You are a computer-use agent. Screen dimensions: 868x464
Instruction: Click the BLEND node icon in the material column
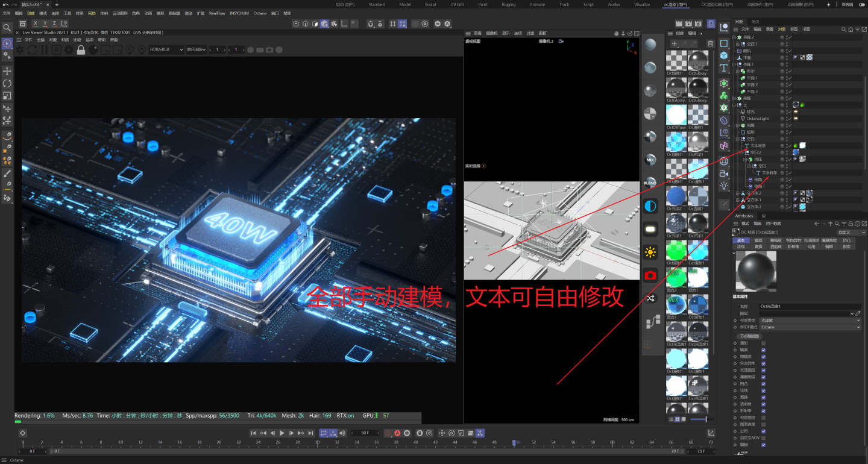650,182
